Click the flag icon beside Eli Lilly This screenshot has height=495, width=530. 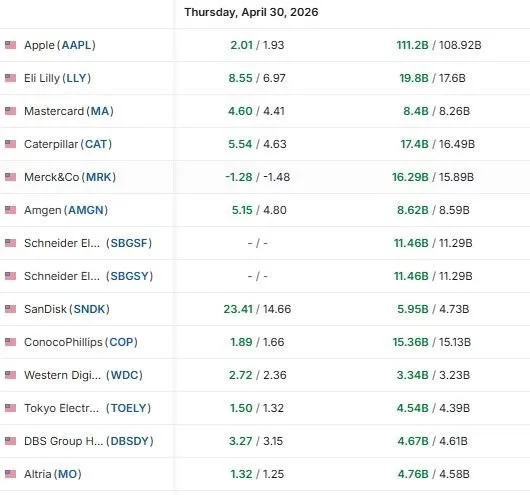[x=10, y=78]
